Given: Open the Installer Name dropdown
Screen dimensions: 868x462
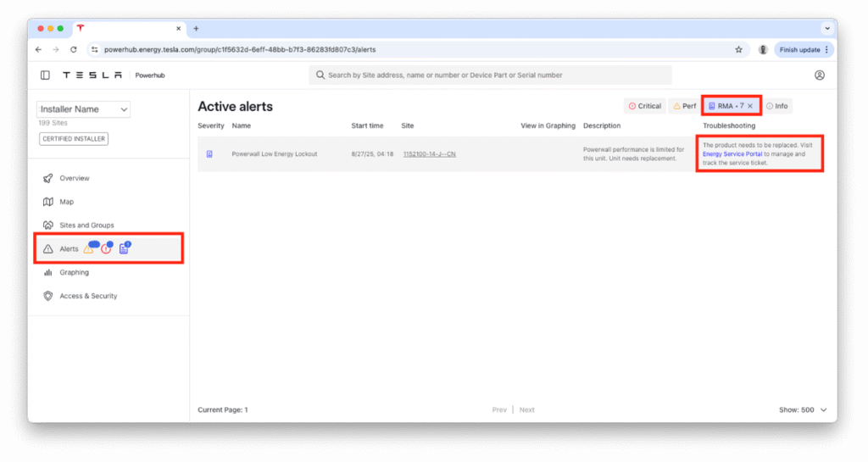Looking at the screenshot, I should tap(84, 109).
